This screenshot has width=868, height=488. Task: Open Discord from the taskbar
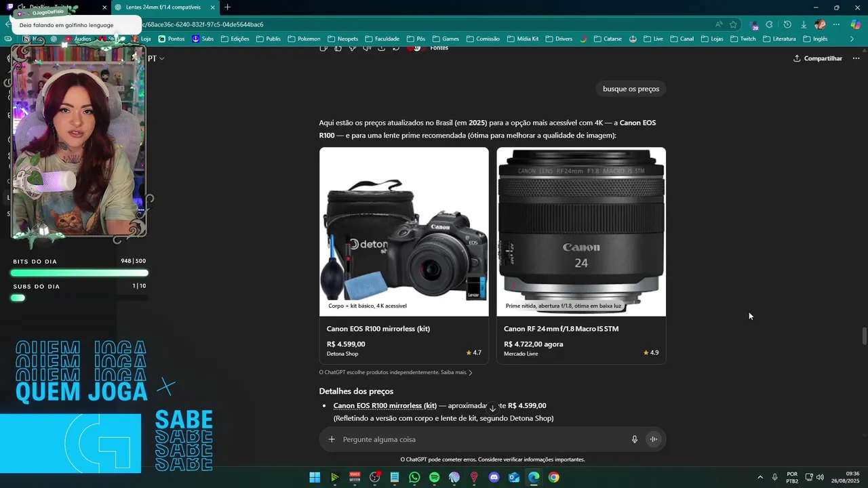point(494,477)
